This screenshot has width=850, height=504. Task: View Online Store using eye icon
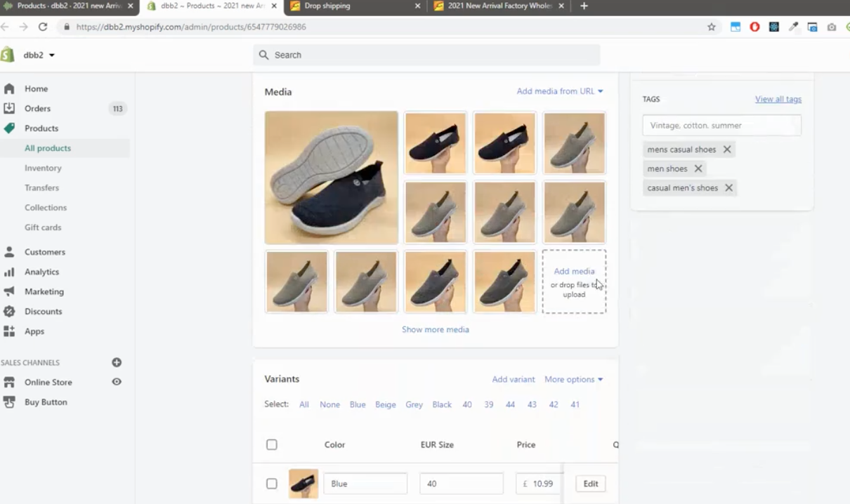[x=117, y=382]
